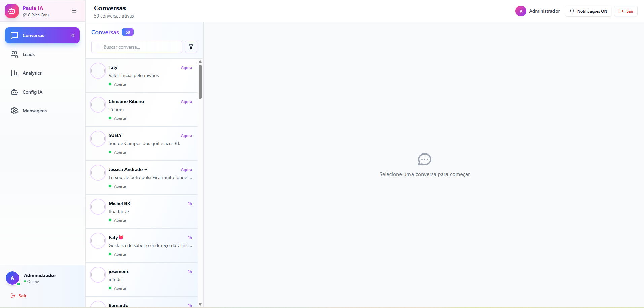
Task: Open the conversation filter funnel icon
Action: 191,47
